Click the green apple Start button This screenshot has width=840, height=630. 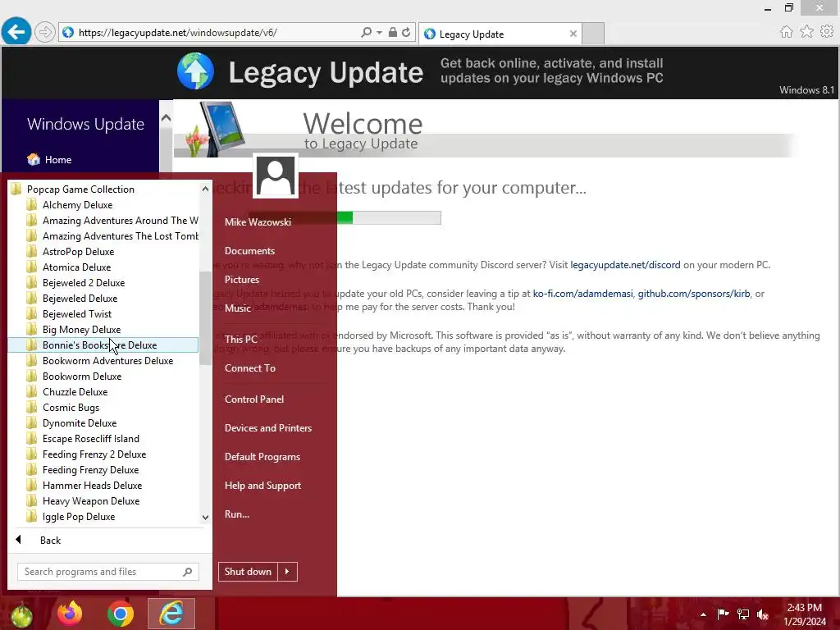(21, 614)
